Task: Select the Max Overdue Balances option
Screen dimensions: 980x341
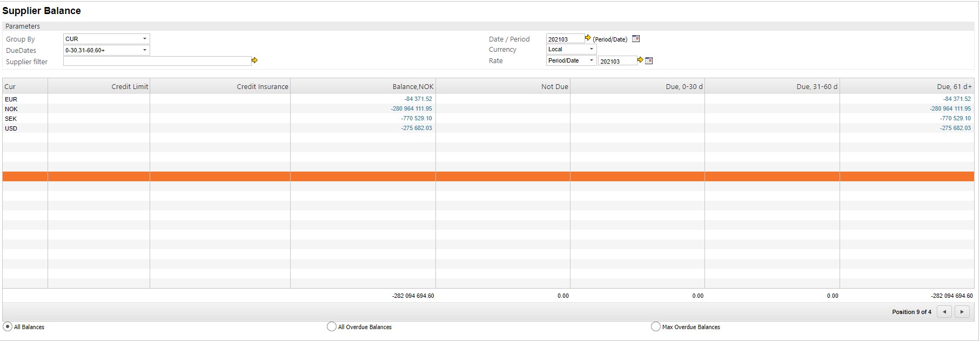Action: 656,326
